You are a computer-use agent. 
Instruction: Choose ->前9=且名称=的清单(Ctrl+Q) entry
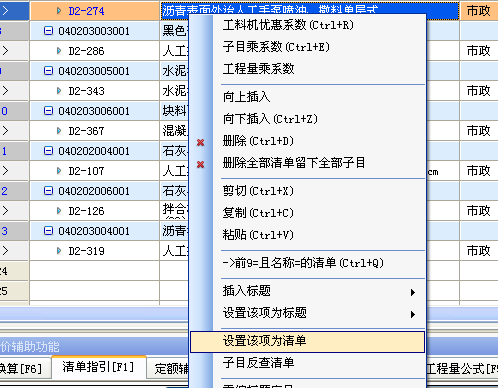click(x=307, y=263)
